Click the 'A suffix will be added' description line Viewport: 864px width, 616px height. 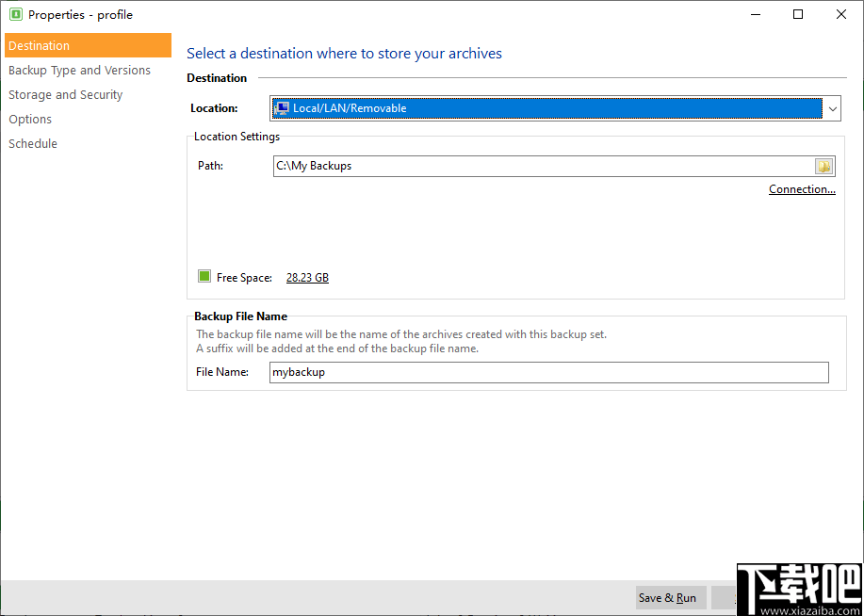337,349
